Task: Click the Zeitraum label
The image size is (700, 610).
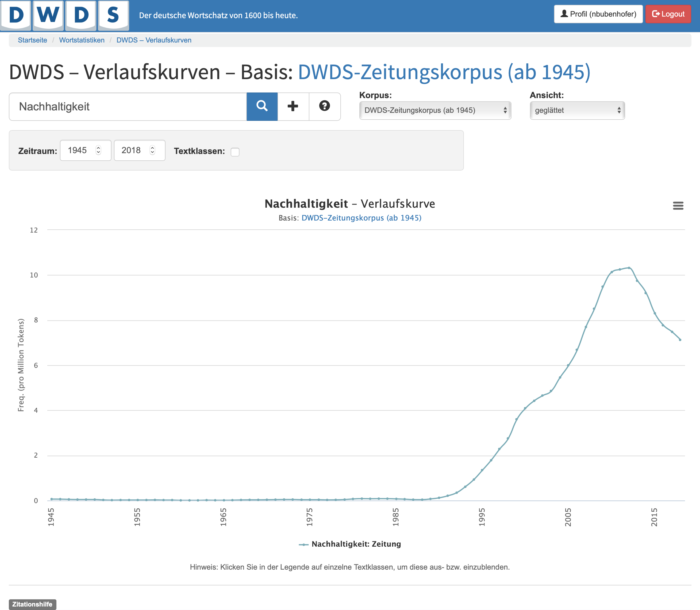Action: point(37,151)
